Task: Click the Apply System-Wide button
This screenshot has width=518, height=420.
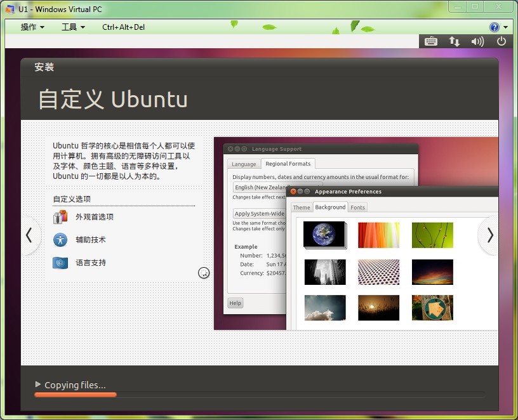Action: pos(260,214)
